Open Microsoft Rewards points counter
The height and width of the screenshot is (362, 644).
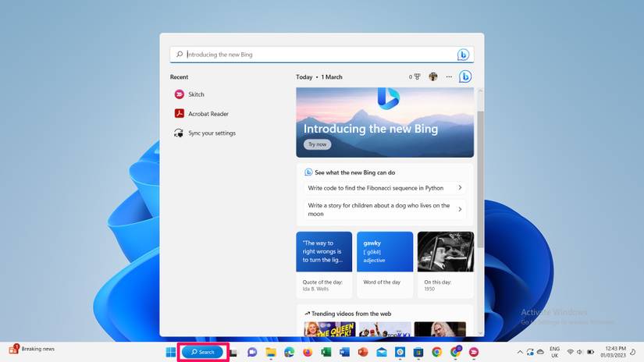[415, 76]
